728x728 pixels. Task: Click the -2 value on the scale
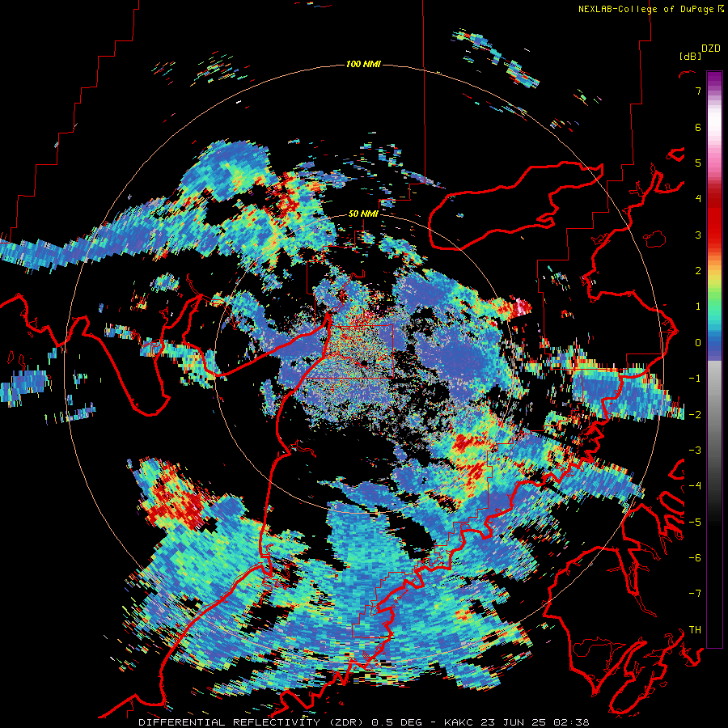pos(695,415)
